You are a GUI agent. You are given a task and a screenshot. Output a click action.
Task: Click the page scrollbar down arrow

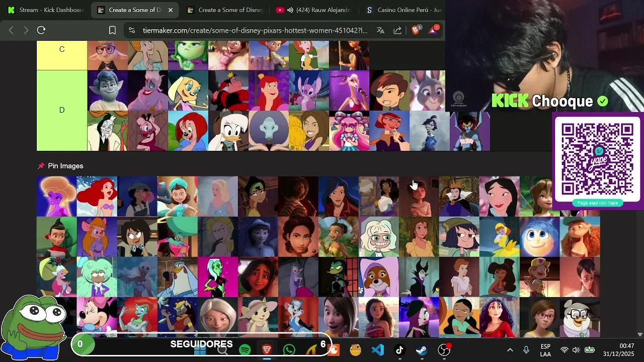tap(640, 334)
